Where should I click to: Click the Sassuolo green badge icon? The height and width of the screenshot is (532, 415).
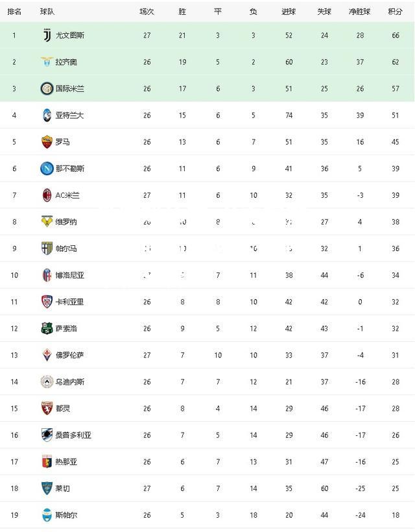[x=47, y=328]
